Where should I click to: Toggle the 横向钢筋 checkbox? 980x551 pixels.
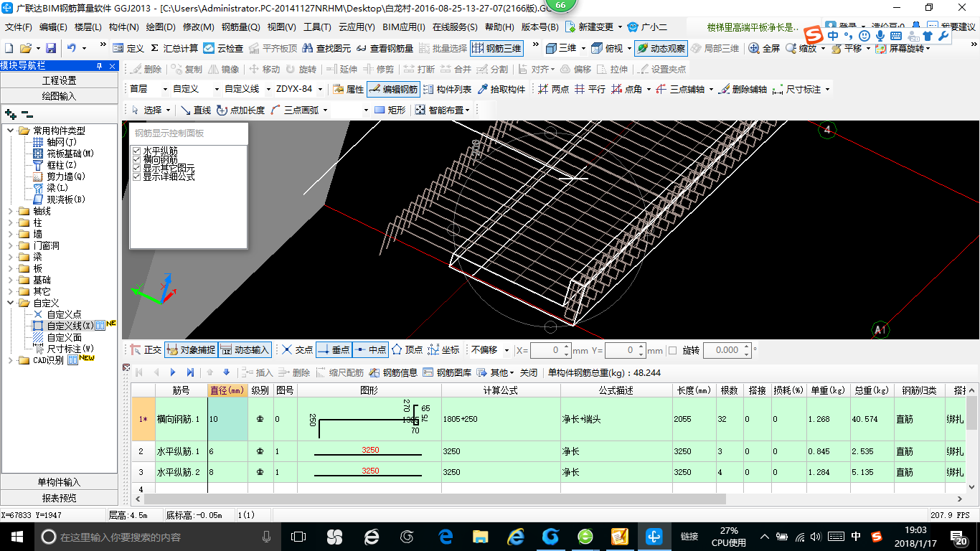(x=137, y=159)
